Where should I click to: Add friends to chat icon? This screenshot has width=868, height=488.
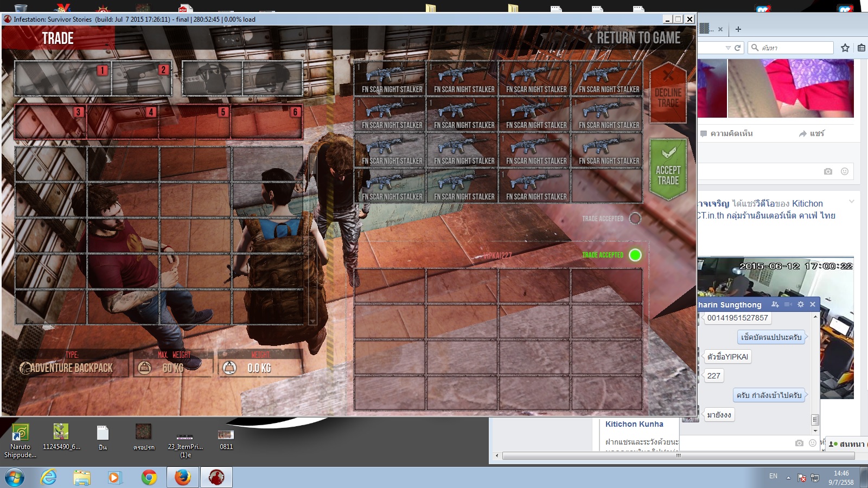click(775, 304)
